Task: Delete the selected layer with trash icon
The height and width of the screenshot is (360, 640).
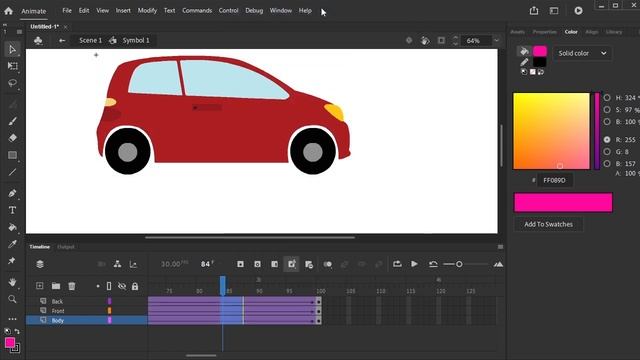Action: click(x=72, y=286)
